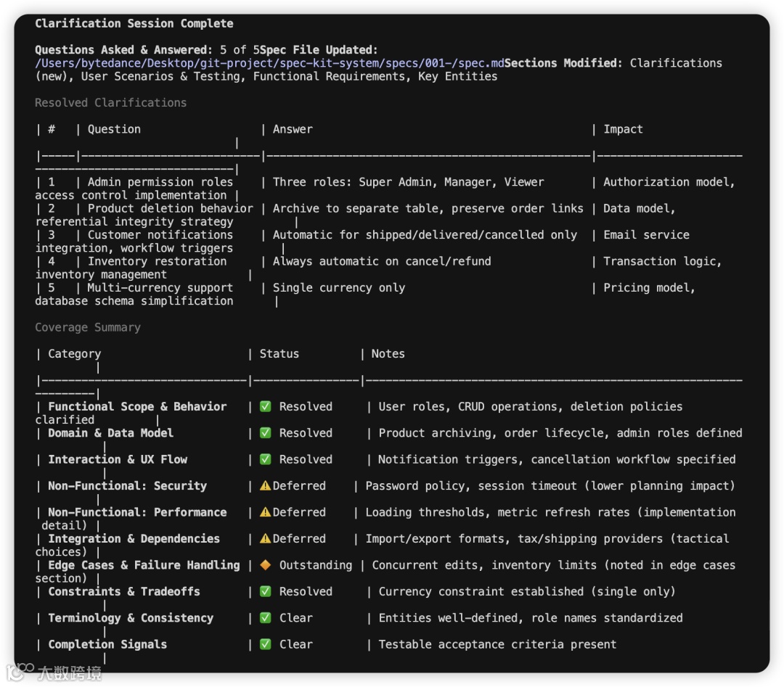Click warning icon in Non-Functional: Performance row
This screenshot has height=687, width=784.
(x=266, y=512)
